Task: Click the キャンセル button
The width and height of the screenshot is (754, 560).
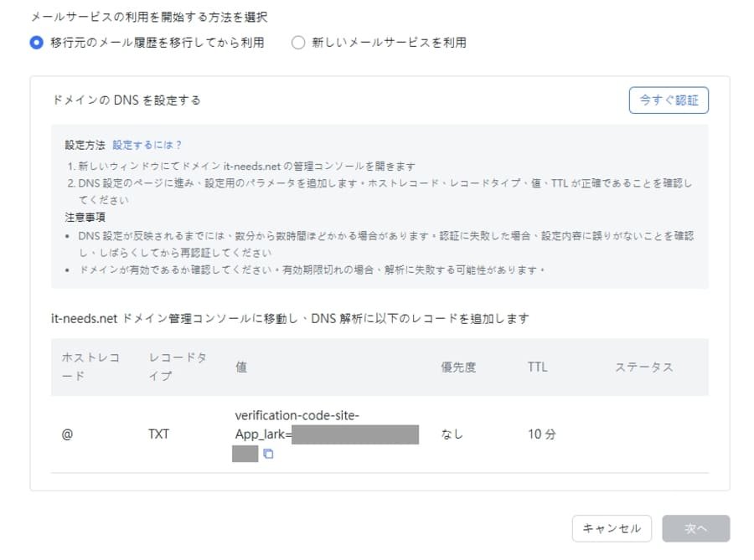Action: click(612, 528)
